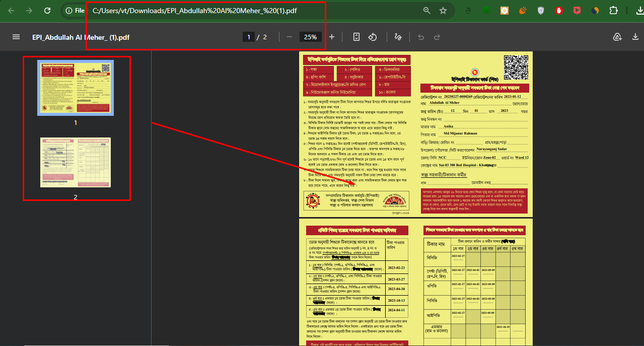
Task: Open the PDF viewer hamburger menu
Action: point(16,36)
